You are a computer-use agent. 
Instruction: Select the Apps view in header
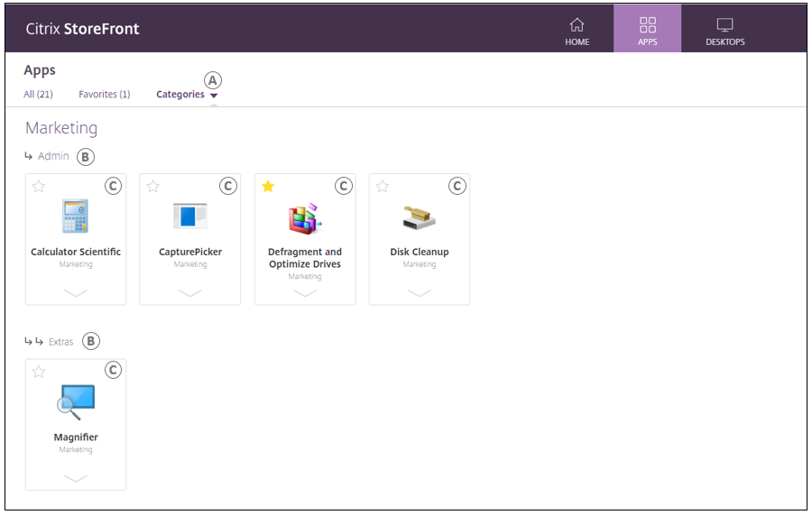[x=647, y=29]
